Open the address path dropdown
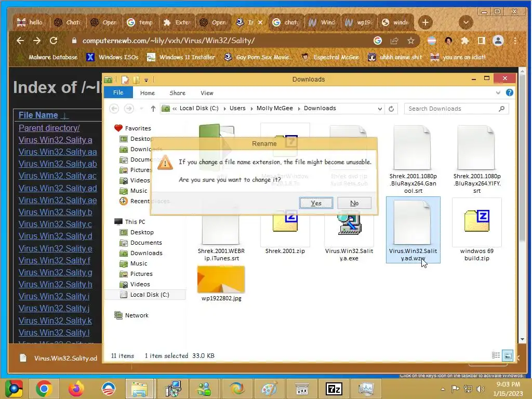This screenshot has width=532, height=399. click(x=380, y=109)
